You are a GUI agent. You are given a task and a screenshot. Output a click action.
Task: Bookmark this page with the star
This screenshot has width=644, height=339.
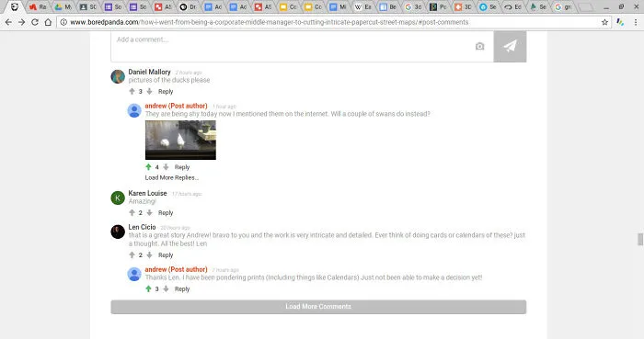click(604, 22)
